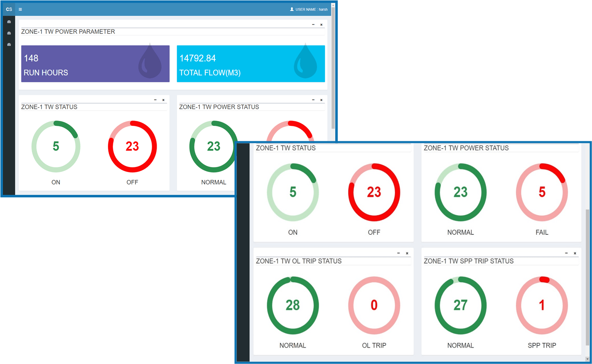Click the FAIL label under the gauge

[542, 232]
